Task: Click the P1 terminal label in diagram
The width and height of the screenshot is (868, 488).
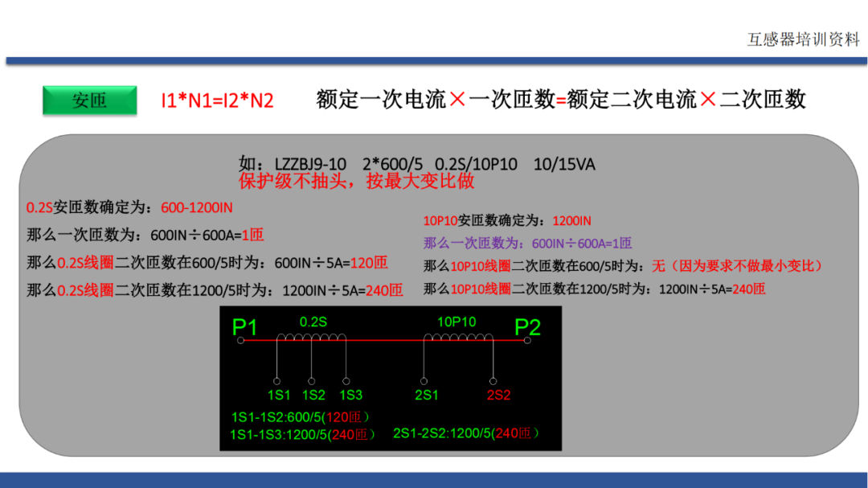Action: [244, 327]
